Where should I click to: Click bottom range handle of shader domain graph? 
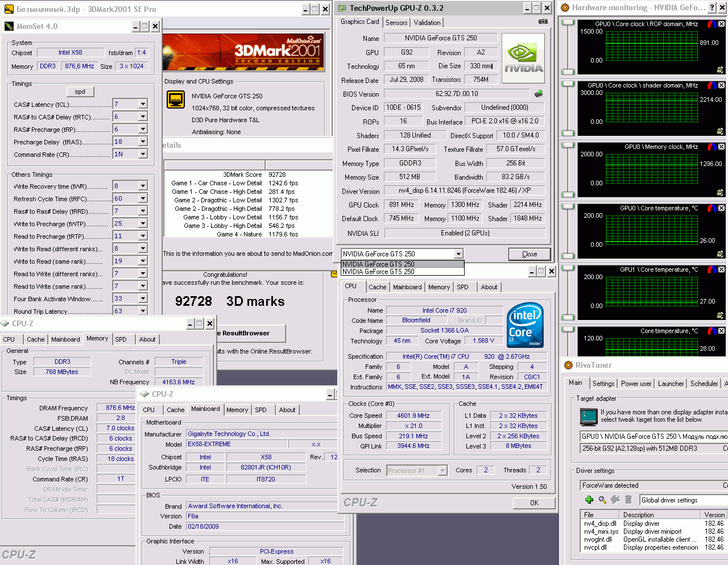tap(568, 134)
